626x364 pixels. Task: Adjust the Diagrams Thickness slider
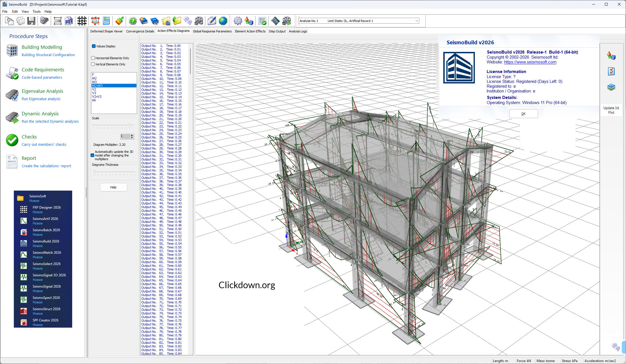pyautogui.click(x=95, y=172)
